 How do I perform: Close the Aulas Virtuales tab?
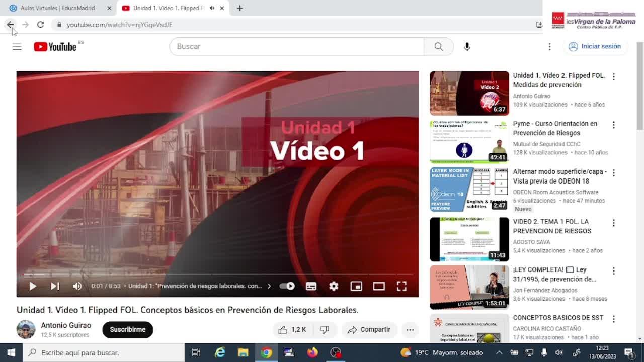tap(110, 8)
